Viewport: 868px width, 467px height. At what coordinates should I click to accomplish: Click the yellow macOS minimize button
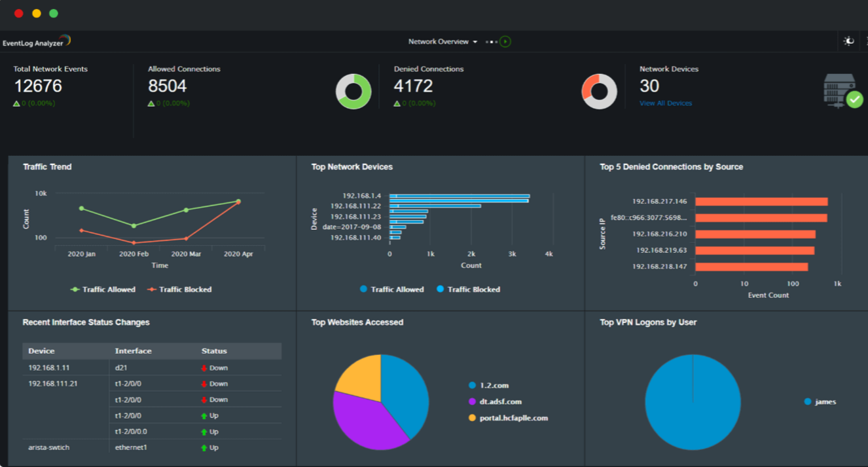pyautogui.click(x=37, y=13)
